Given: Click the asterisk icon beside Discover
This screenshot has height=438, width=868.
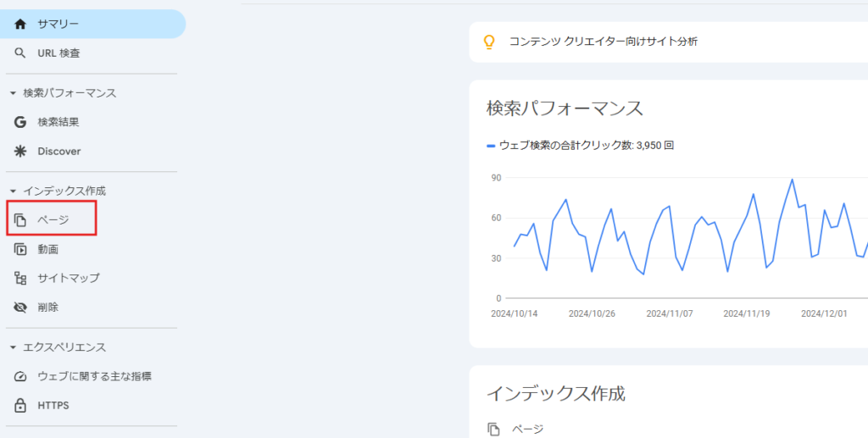Looking at the screenshot, I should coord(20,152).
